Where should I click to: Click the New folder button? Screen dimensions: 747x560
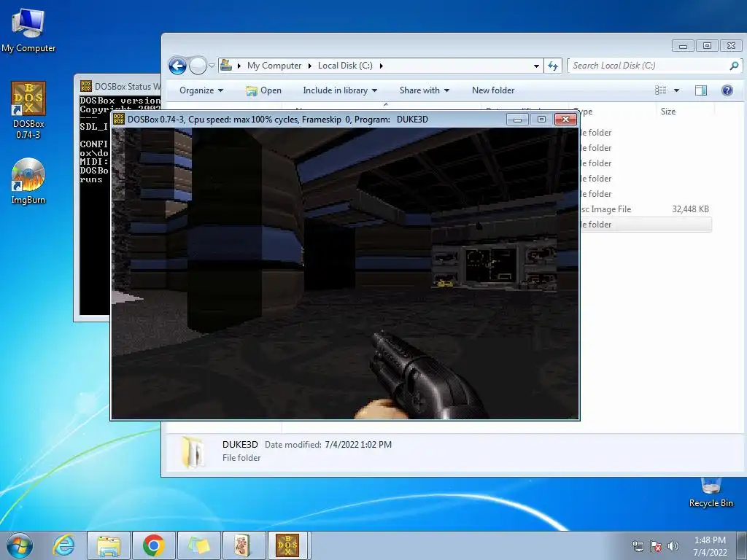click(x=493, y=90)
